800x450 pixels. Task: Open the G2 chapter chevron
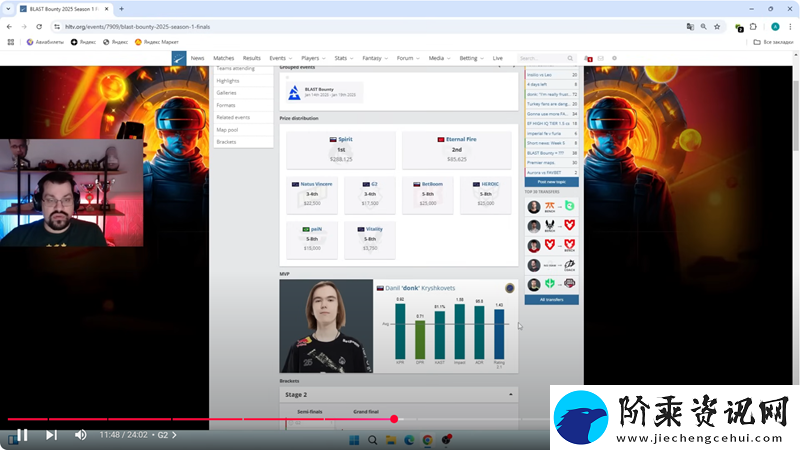coord(174,435)
